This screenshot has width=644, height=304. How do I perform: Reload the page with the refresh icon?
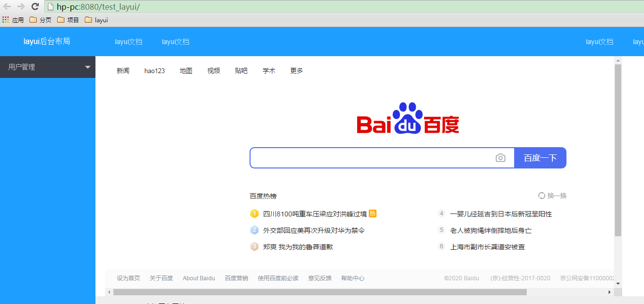[35, 6]
